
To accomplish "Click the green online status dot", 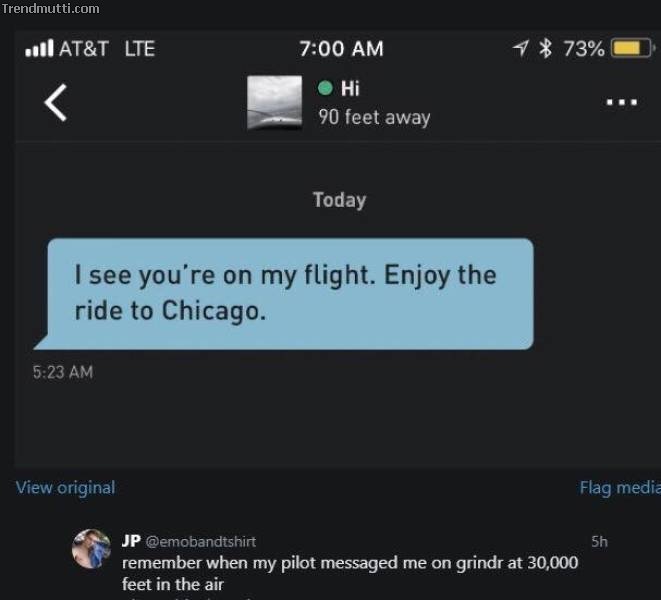I will click(325, 88).
